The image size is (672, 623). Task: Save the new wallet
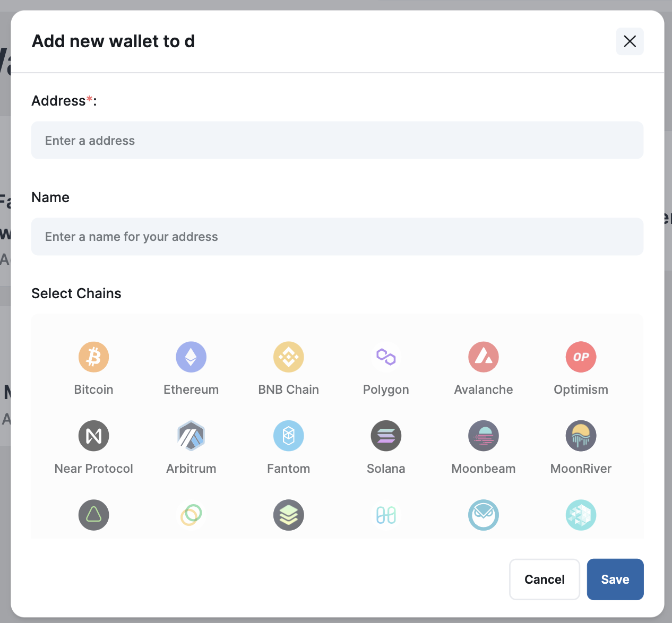coord(615,579)
